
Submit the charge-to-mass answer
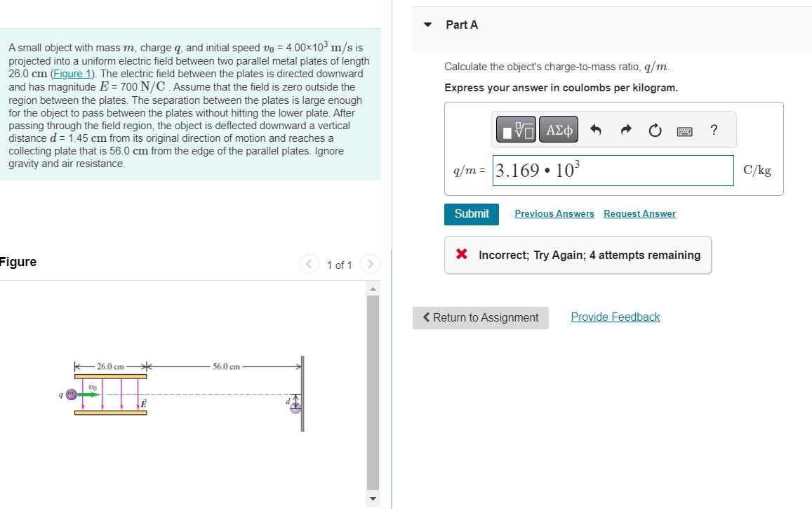[x=471, y=213]
